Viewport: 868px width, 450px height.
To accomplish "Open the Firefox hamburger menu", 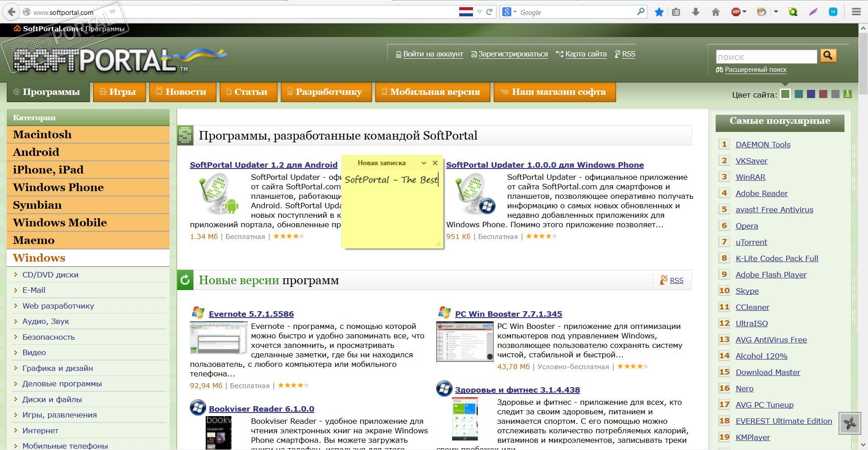I will (856, 12).
